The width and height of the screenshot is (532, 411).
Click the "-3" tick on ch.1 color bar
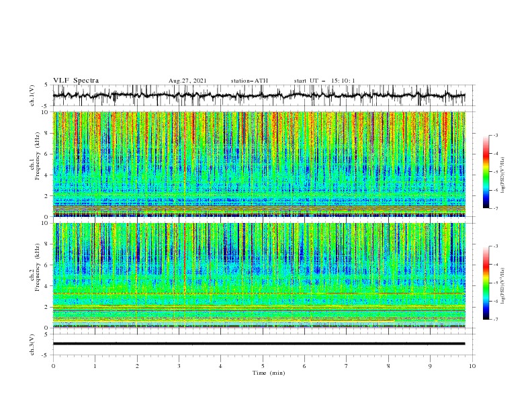pos(495,135)
